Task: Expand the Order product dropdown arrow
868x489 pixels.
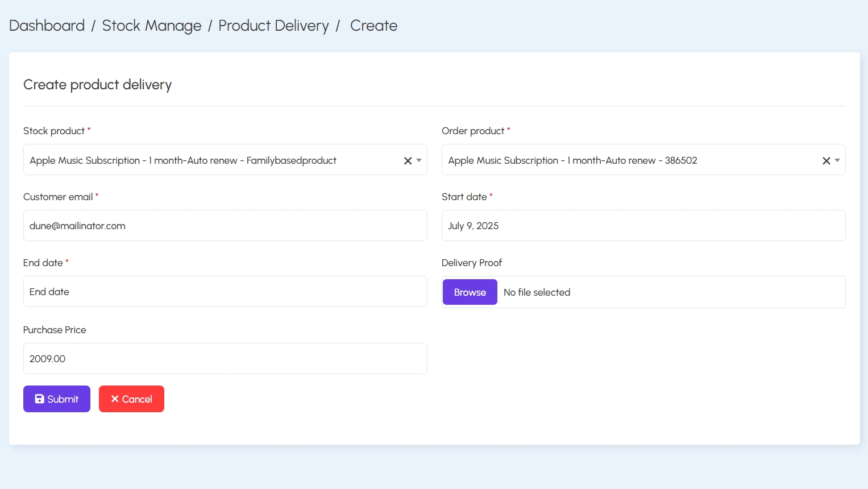Action: [x=837, y=160]
